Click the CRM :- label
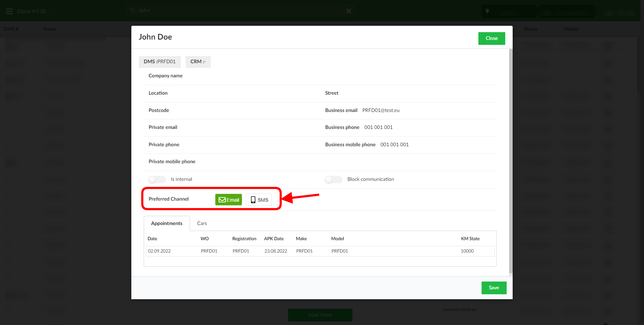 click(x=198, y=62)
